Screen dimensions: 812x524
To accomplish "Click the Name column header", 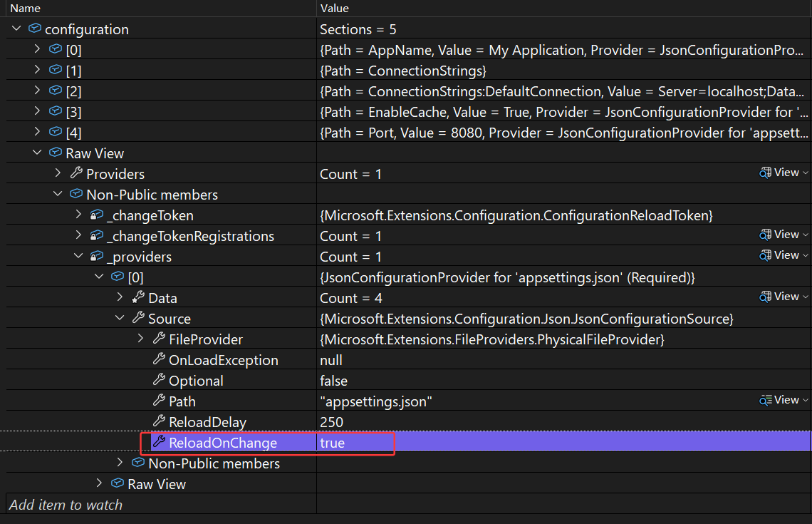I will (26, 9).
